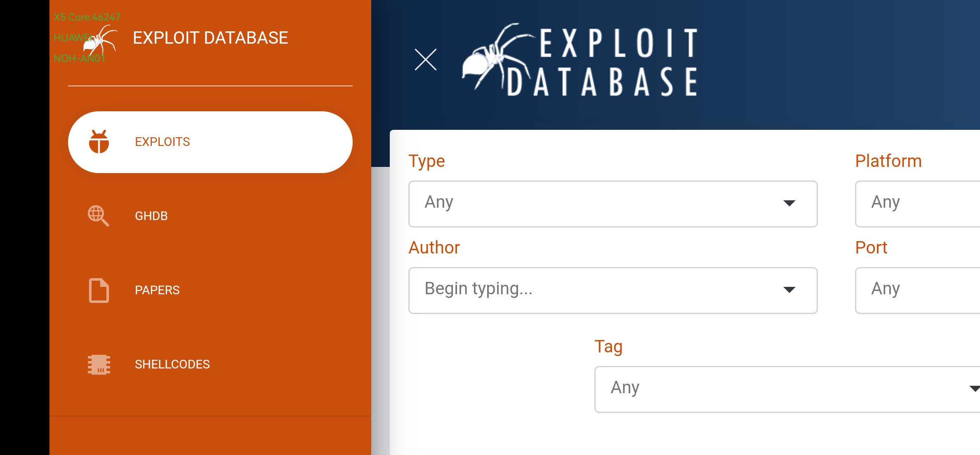Go to the GHDB section

210,216
